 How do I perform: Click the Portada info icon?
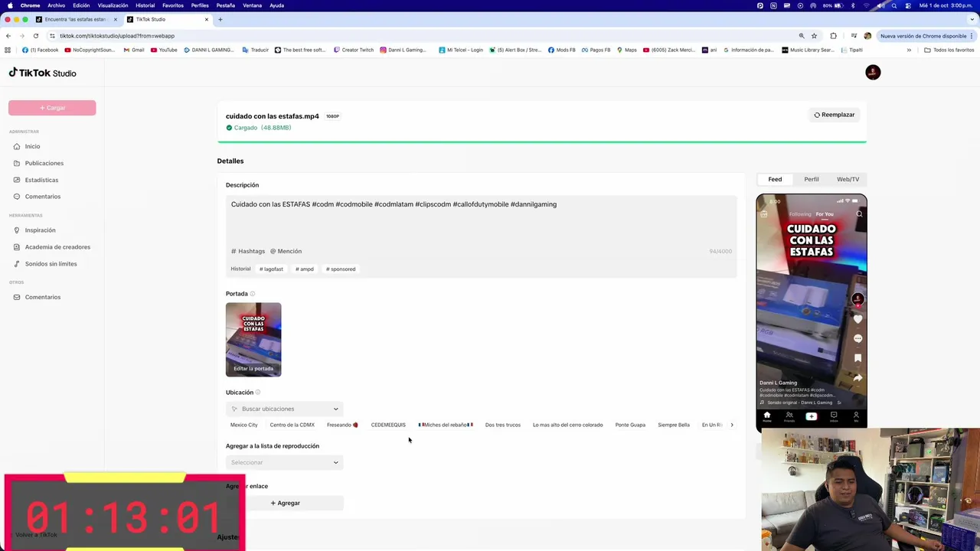pyautogui.click(x=253, y=294)
